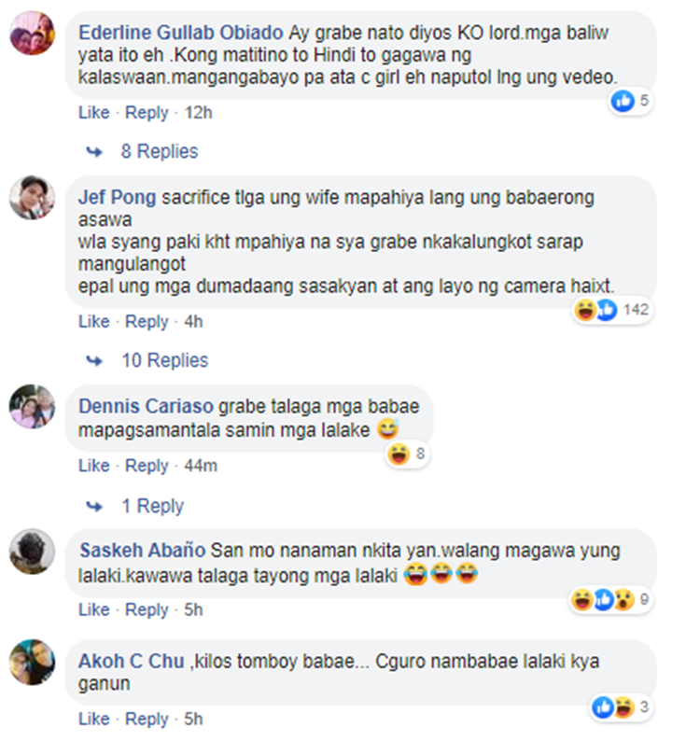Reply to Saskeh Abaño's comment

coord(147,610)
